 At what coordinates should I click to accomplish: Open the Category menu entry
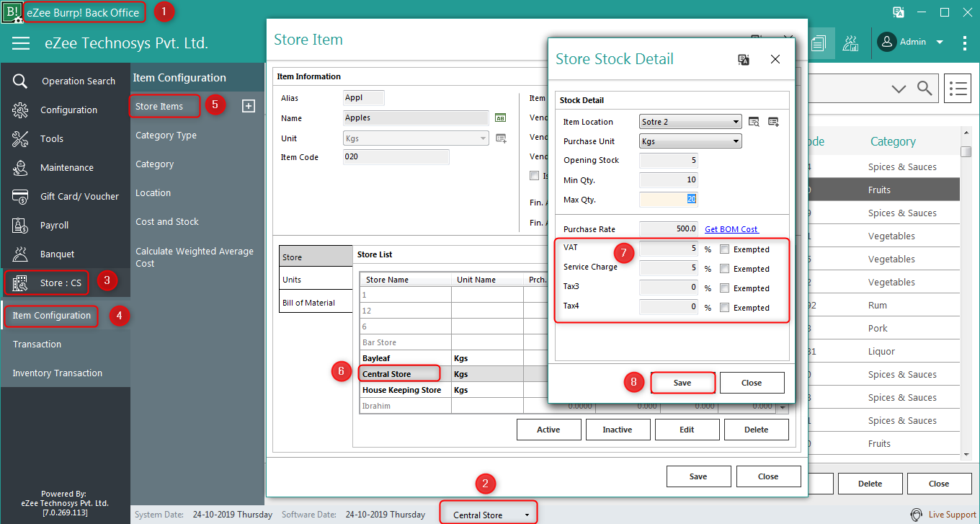154,164
